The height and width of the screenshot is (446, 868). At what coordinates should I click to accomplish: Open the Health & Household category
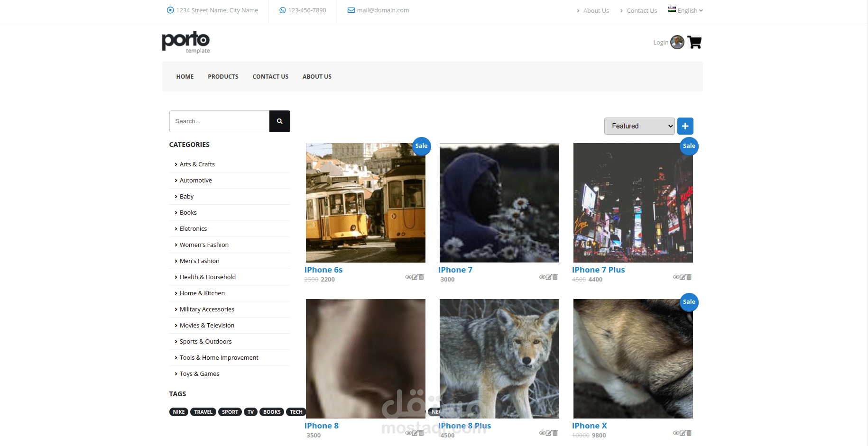pos(208,277)
